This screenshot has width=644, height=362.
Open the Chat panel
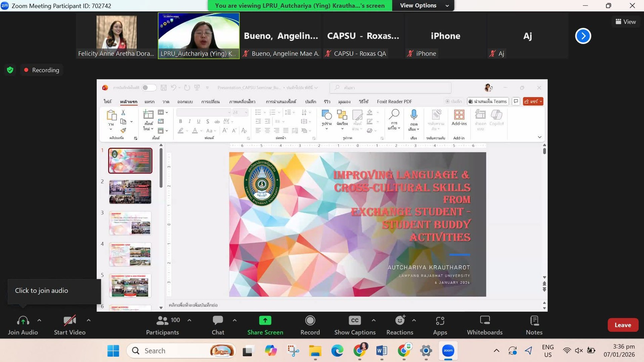click(218, 325)
